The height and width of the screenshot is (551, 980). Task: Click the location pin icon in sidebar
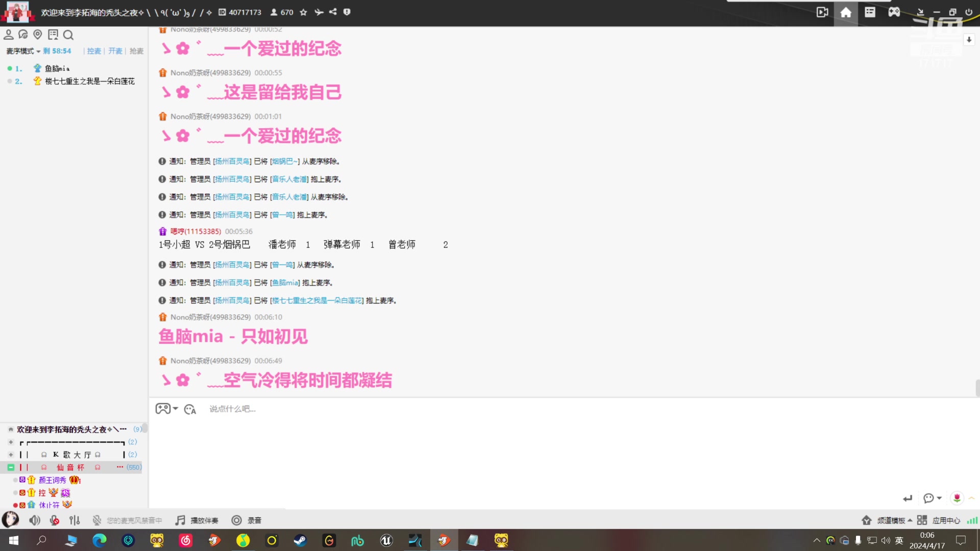38,35
